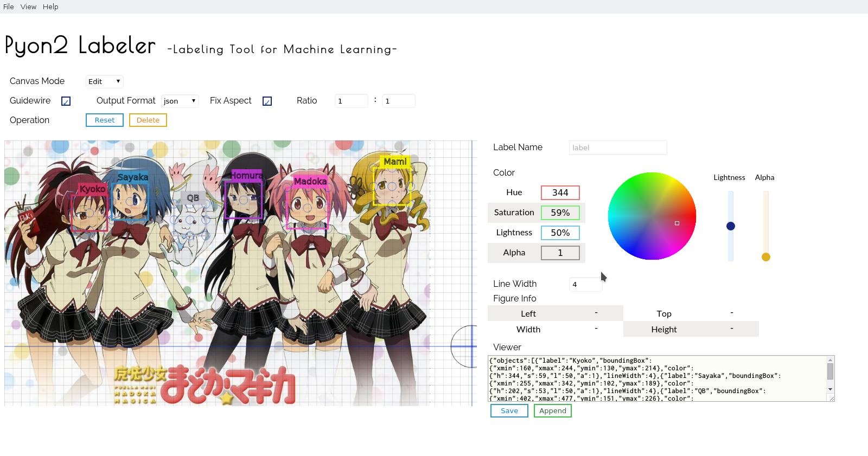Toggle the Fix Aspect checkbox
Viewport: 868px width, 456px height.
[x=267, y=101]
